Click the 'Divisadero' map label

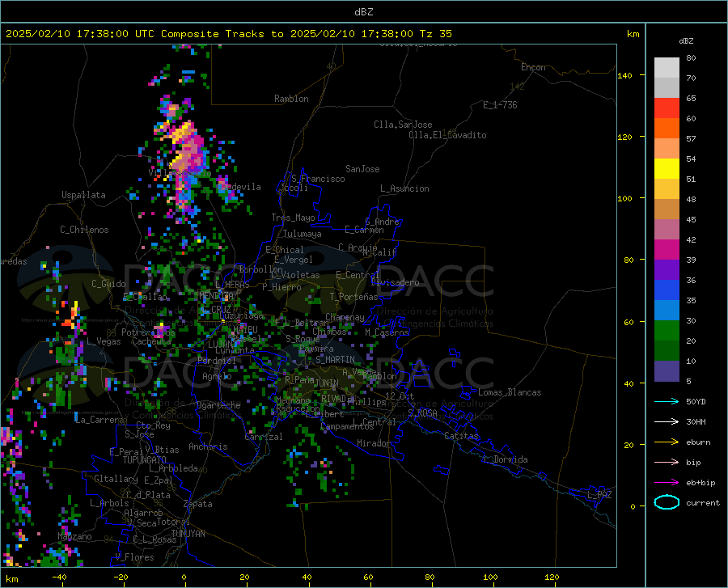click(395, 282)
